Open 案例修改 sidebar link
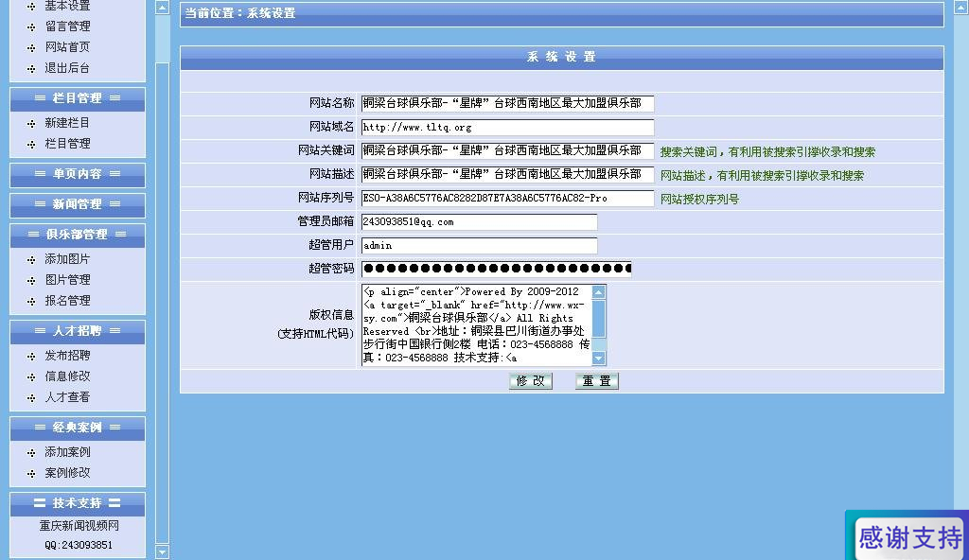The image size is (969, 560). [x=67, y=473]
